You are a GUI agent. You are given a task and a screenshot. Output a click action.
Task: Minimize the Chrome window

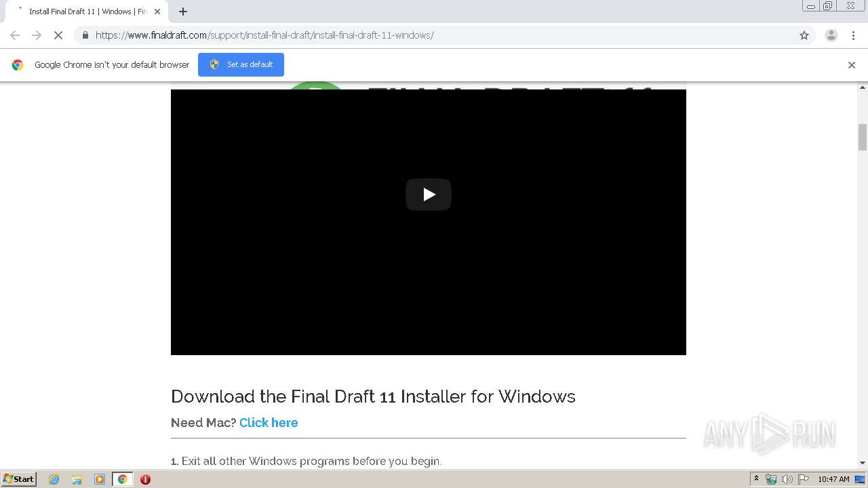[811, 6]
